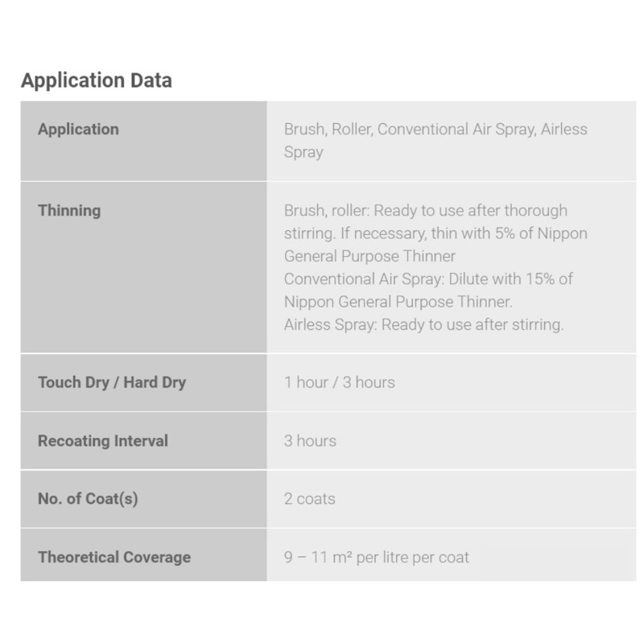Select the No. of Coat(s) label
Screen dimensions: 644x644
88,498
